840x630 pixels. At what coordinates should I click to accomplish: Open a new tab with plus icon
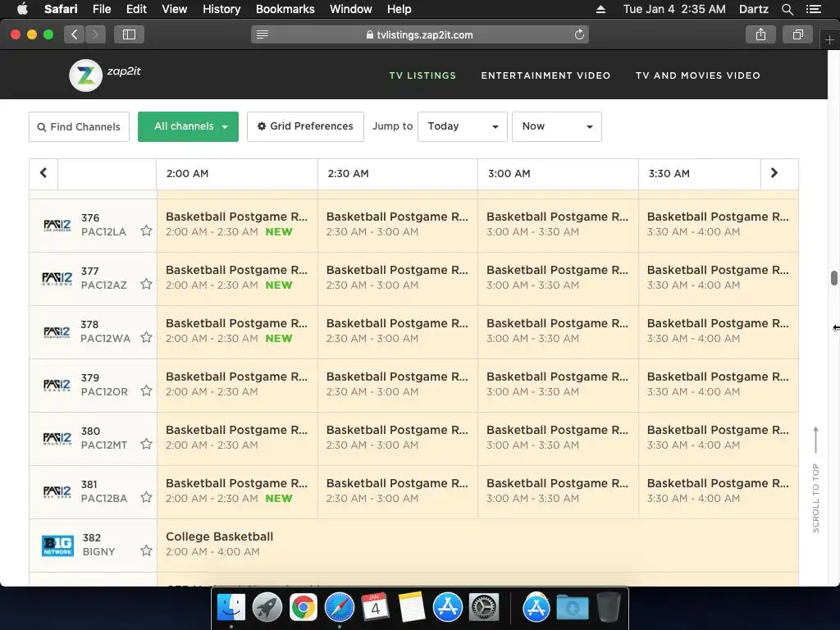pos(829,39)
